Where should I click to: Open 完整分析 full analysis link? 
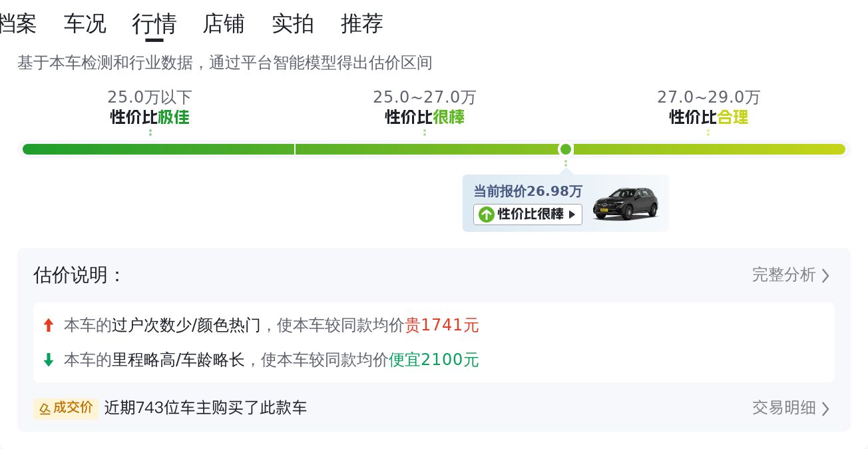click(x=783, y=275)
